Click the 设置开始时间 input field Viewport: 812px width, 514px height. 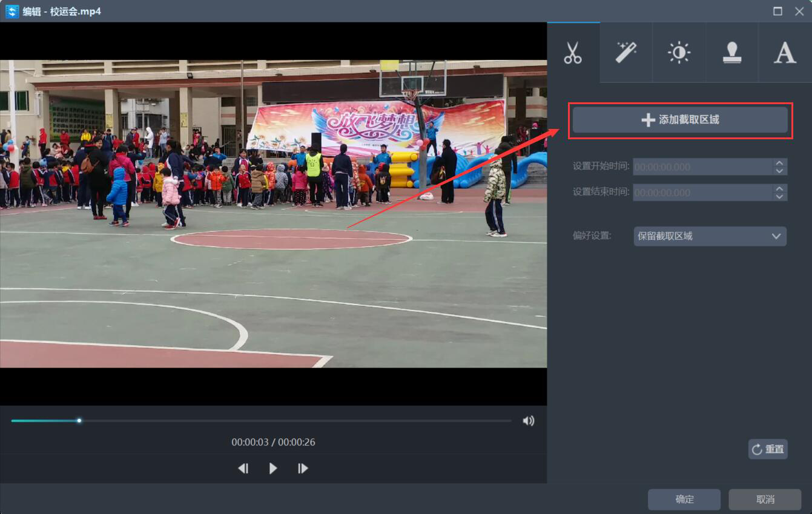(x=703, y=166)
